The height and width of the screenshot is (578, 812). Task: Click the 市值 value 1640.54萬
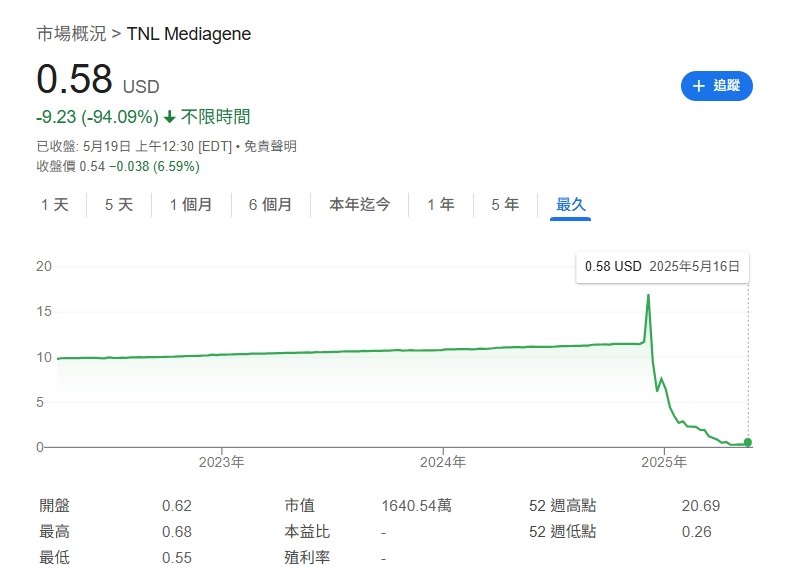[x=416, y=506]
